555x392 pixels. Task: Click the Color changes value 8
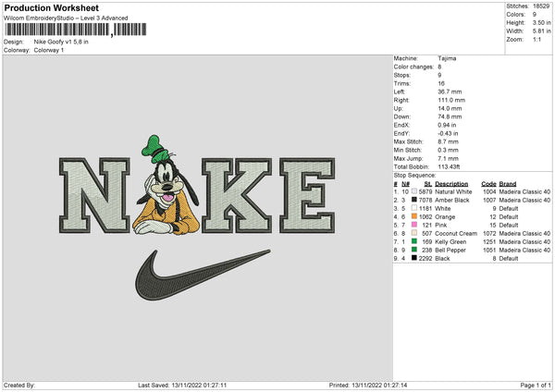[x=439, y=67]
